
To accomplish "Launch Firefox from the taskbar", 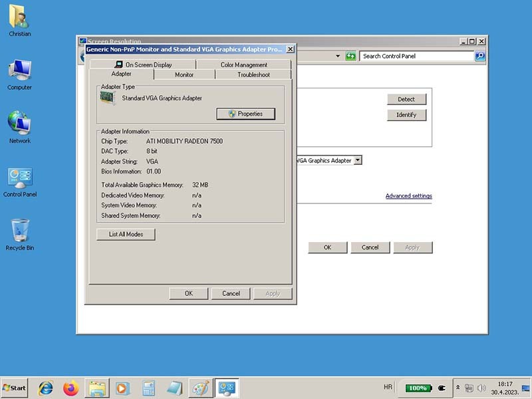I will (x=71, y=388).
